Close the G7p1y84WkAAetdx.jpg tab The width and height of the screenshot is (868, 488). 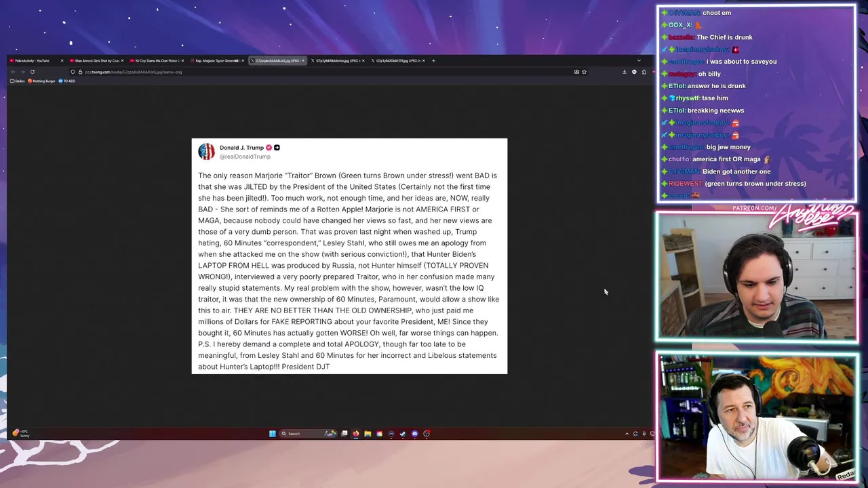(363, 60)
